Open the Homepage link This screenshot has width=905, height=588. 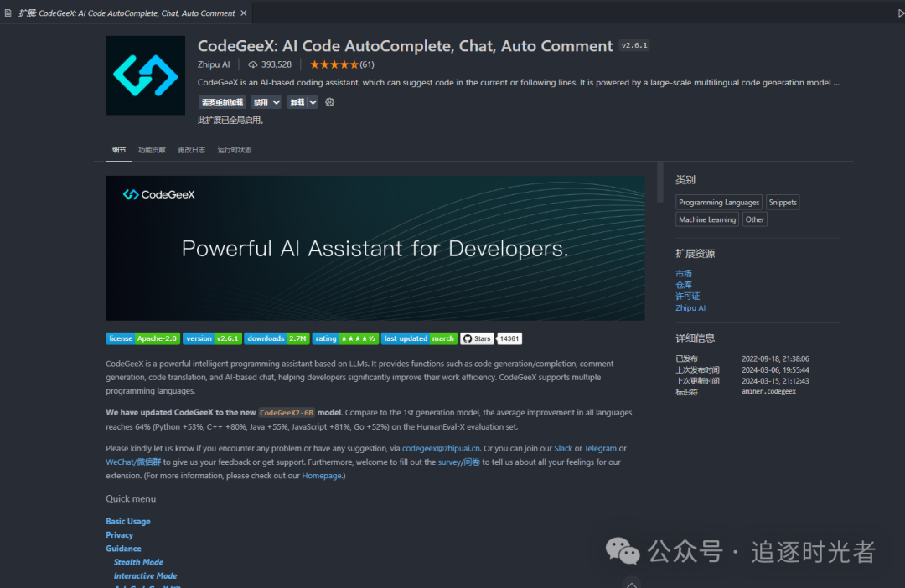pos(322,476)
